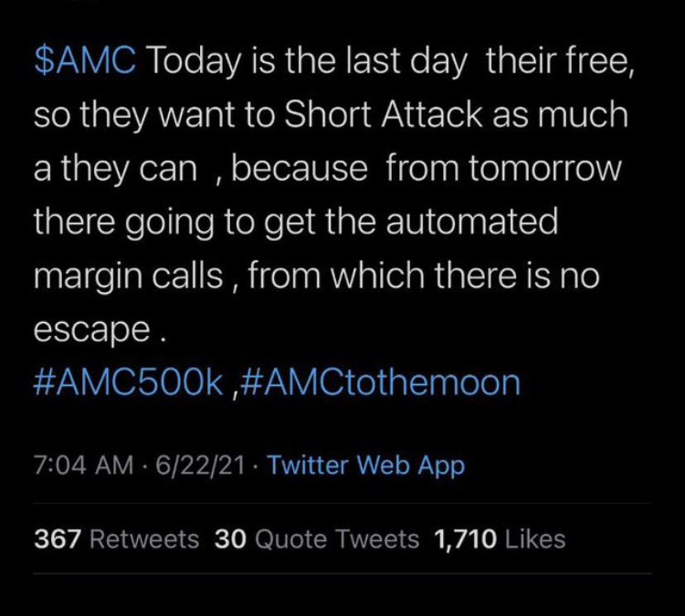The image size is (685, 616).
Task: View who Likes this tweet
Action: pyautogui.click(x=534, y=539)
